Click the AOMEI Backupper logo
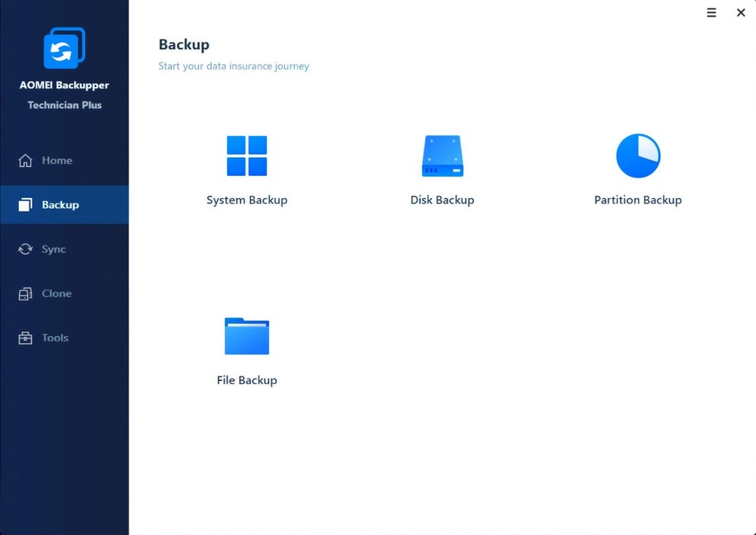Image resolution: width=756 pixels, height=535 pixels. coord(64,47)
